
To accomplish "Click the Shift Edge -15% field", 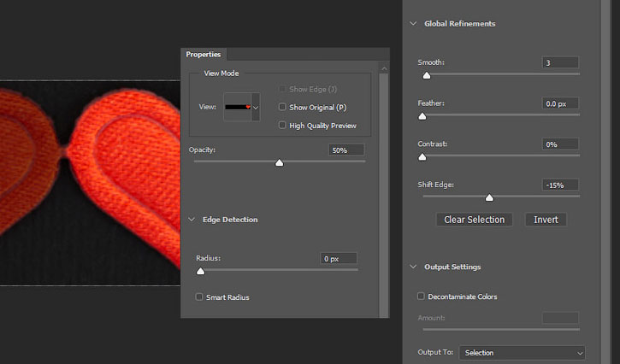I will [560, 185].
